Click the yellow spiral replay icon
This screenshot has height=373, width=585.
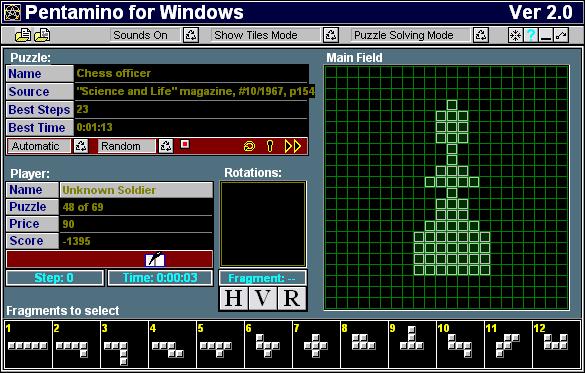[249, 146]
